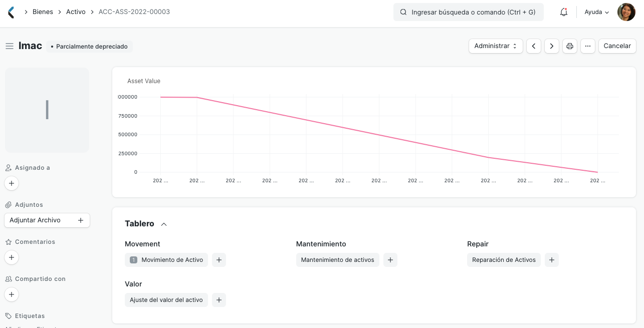Open Movimiento de Activo link
Viewport: 644px width, 328px height.
click(166, 260)
